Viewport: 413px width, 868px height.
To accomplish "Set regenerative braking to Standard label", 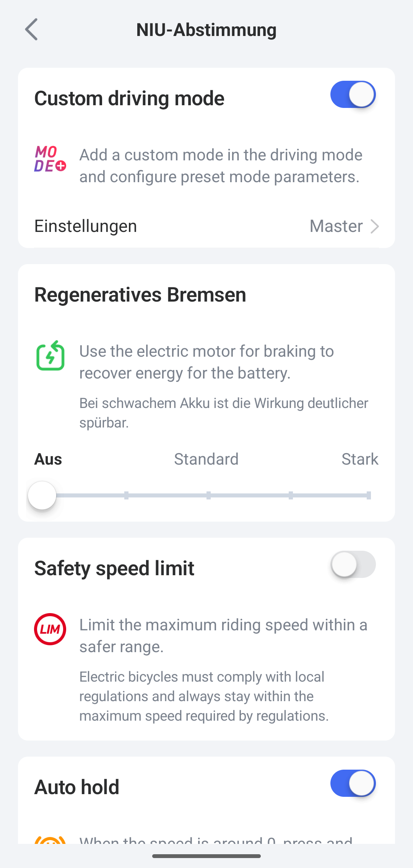I will (206, 459).
